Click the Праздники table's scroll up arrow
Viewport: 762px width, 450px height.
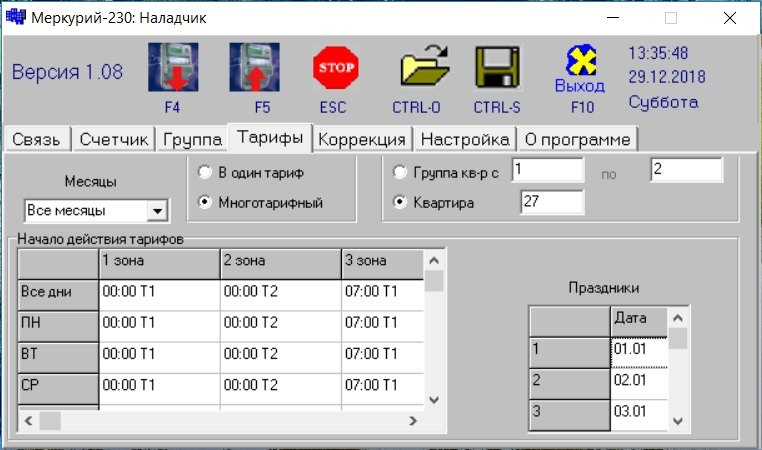click(x=678, y=318)
